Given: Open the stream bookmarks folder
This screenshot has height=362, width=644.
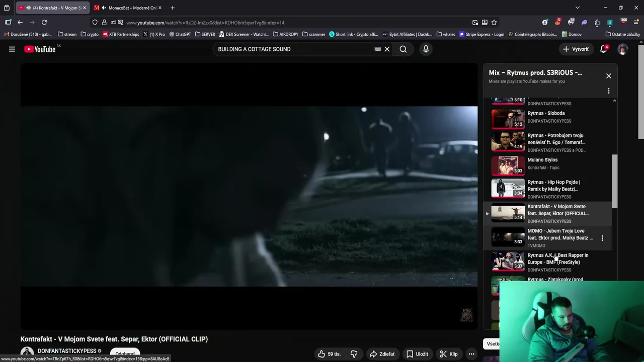Looking at the screenshot, I should click(67, 34).
